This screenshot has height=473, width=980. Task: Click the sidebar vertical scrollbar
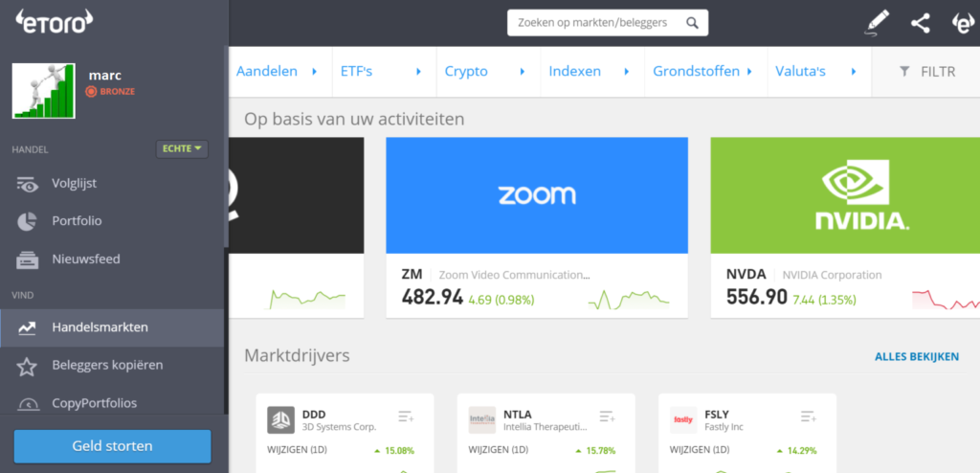pyautogui.click(x=226, y=144)
